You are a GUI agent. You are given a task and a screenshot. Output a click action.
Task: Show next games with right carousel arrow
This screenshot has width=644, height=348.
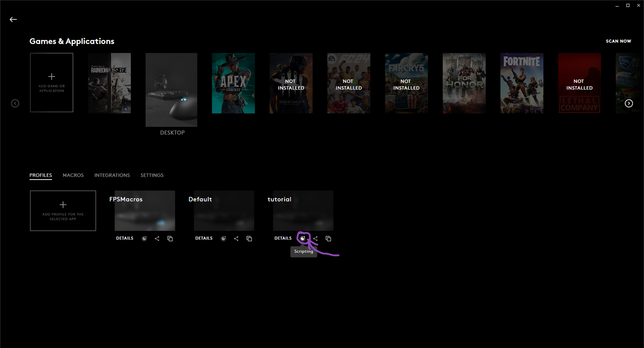[629, 103]
